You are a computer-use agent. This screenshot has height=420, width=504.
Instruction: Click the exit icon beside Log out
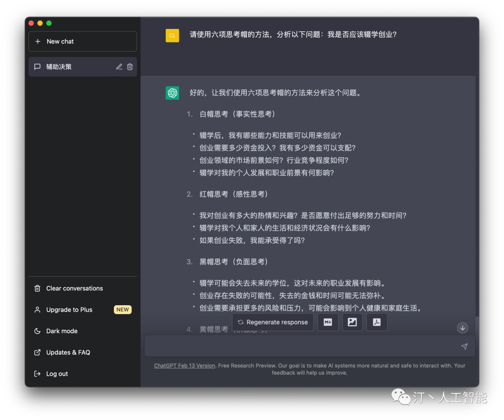[37, 374]
